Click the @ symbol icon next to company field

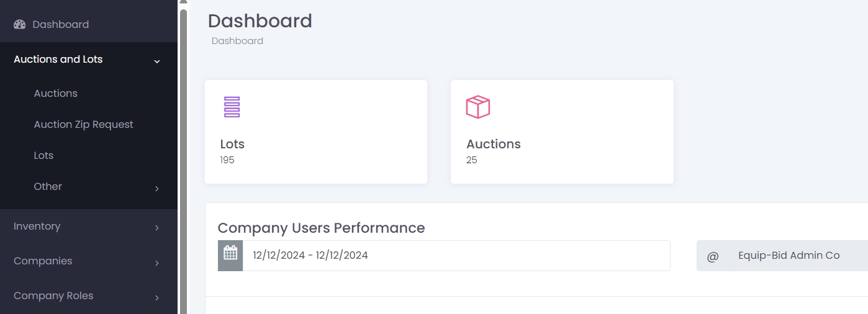(712, 256)
